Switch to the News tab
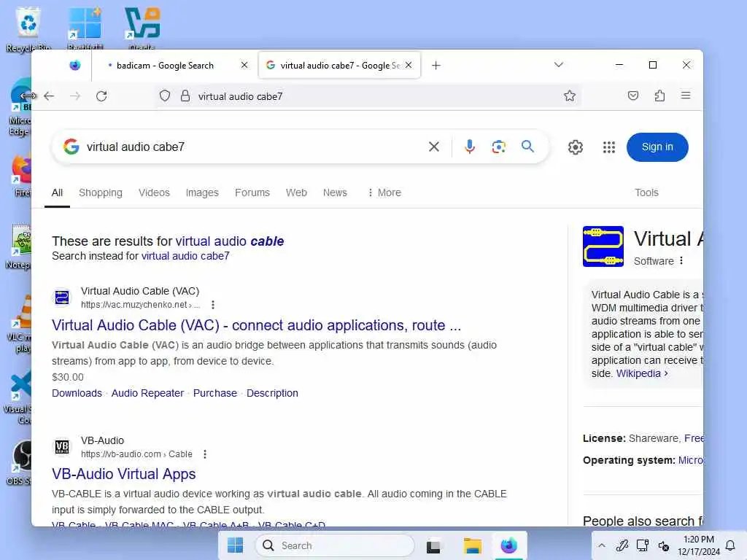The width and height of the screenshot is (747, 560). pyautogui.click(x=335, y=192)
